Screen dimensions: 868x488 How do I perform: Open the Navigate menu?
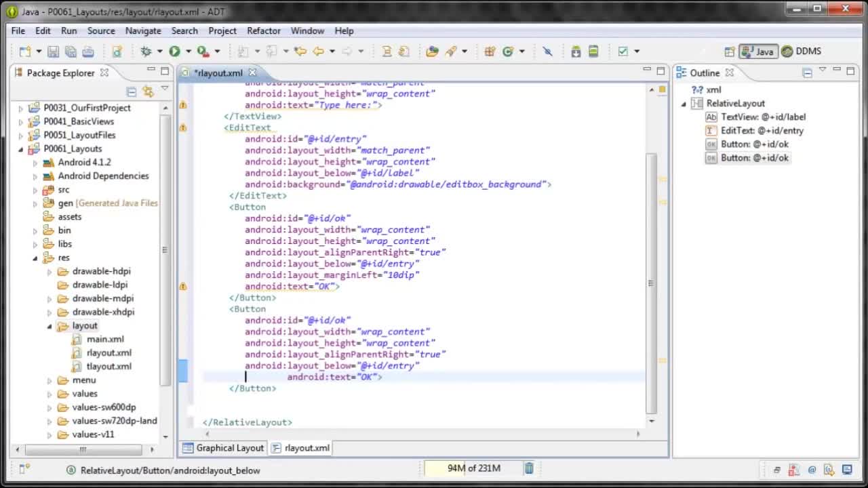coord(143,30)
